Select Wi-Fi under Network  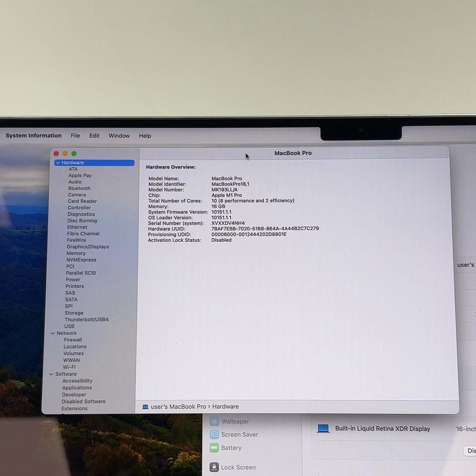(69, 367)
